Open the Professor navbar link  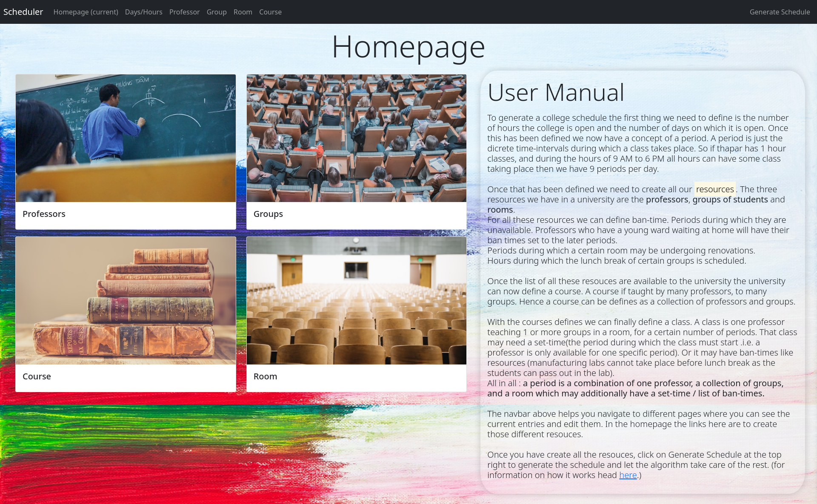[x=184, y=12]
